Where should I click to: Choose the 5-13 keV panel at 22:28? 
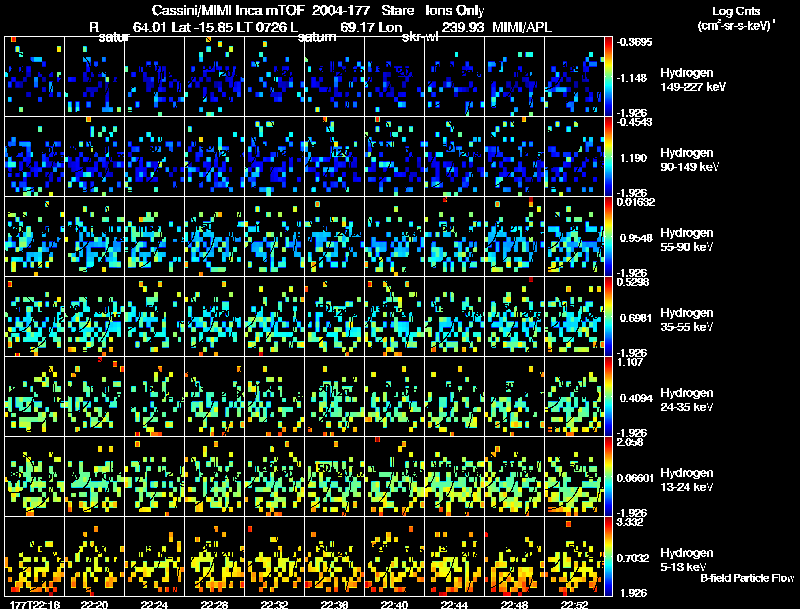pos(215,556)
